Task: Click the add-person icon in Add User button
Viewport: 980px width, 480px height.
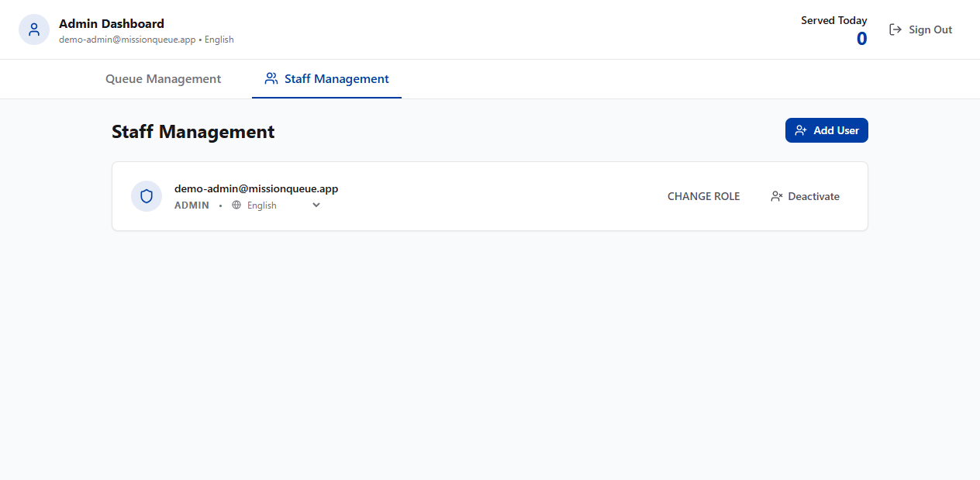Action: coord(801,130)
